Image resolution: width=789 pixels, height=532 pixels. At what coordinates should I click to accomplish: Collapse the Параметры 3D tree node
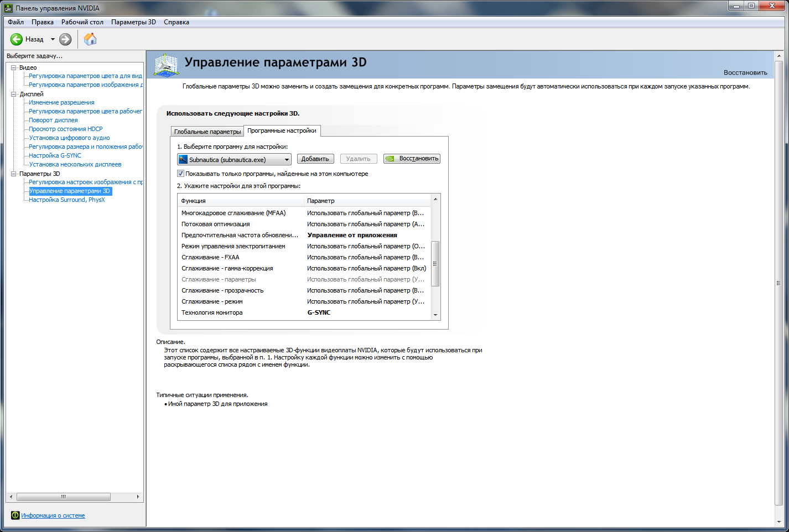click(x=14, y=174)
